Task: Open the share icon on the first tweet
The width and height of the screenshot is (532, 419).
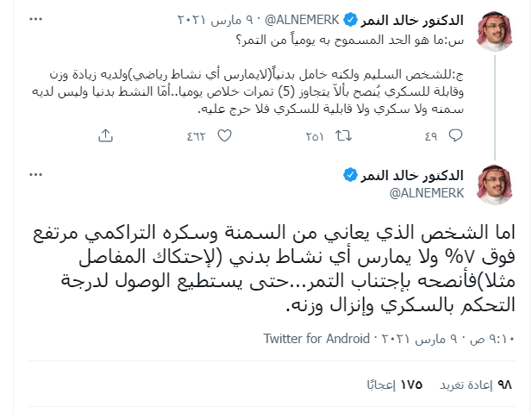Action: (x=105, y=134)
